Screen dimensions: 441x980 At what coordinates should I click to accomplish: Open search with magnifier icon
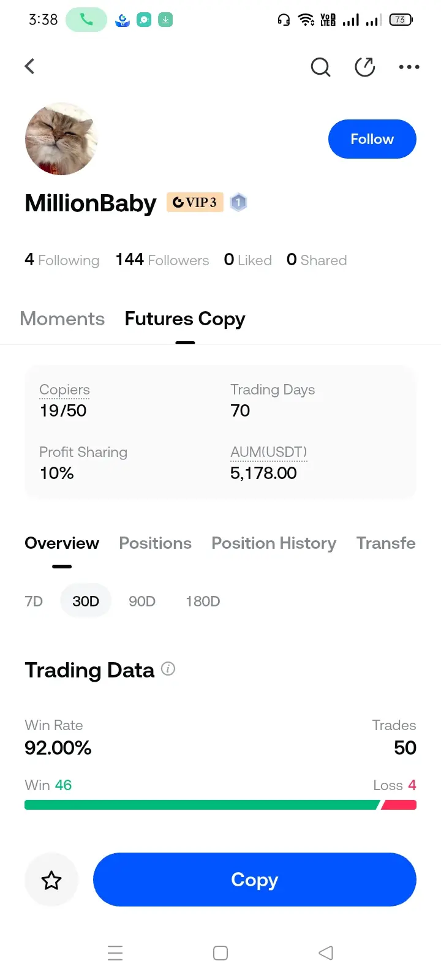320,67
